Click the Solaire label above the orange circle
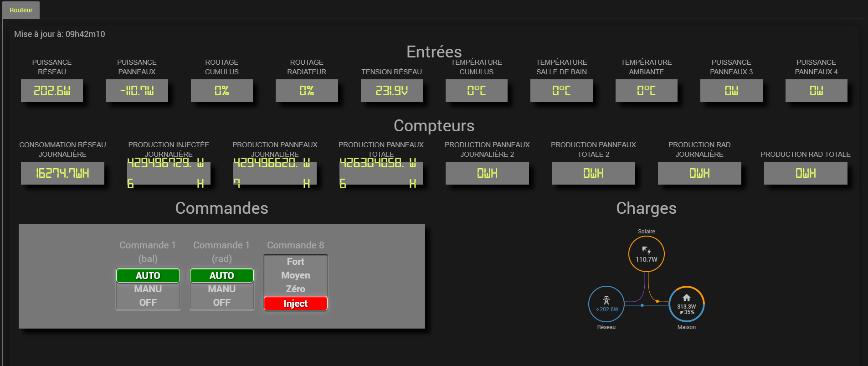Screen dimensions: 868x366 coord(647,232)
